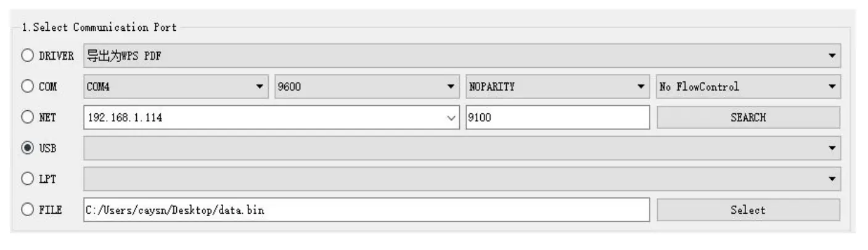Pick the FILE output radio button

[28, 210]
